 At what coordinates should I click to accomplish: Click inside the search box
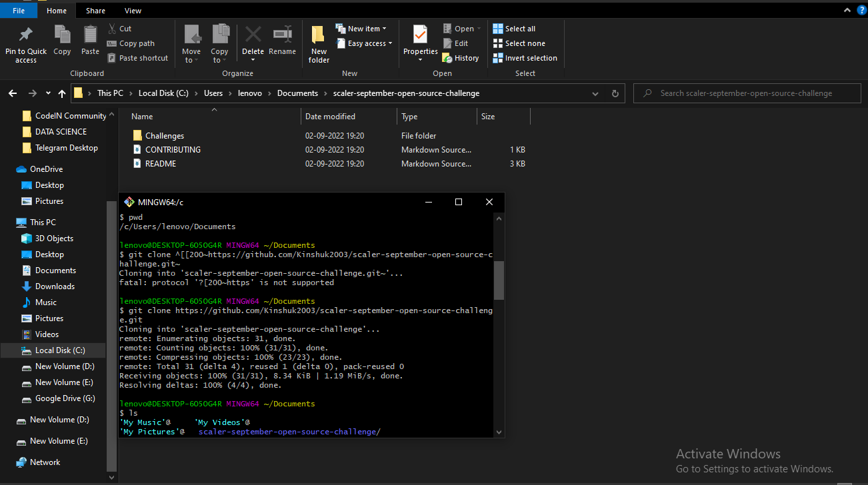click(x=745, y=93)
